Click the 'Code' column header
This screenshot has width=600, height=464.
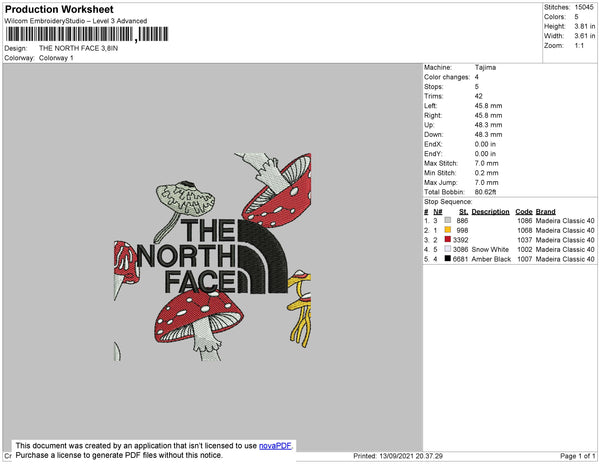524,212
